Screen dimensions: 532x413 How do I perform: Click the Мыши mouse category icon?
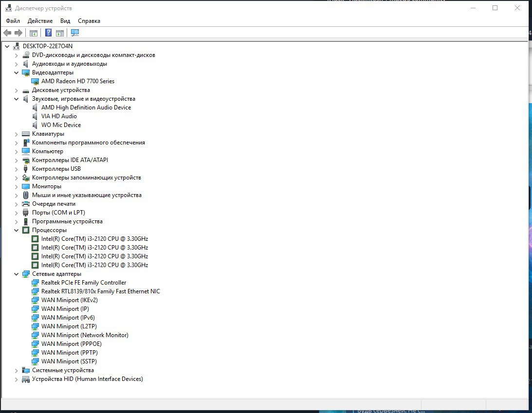click(26, 195)
